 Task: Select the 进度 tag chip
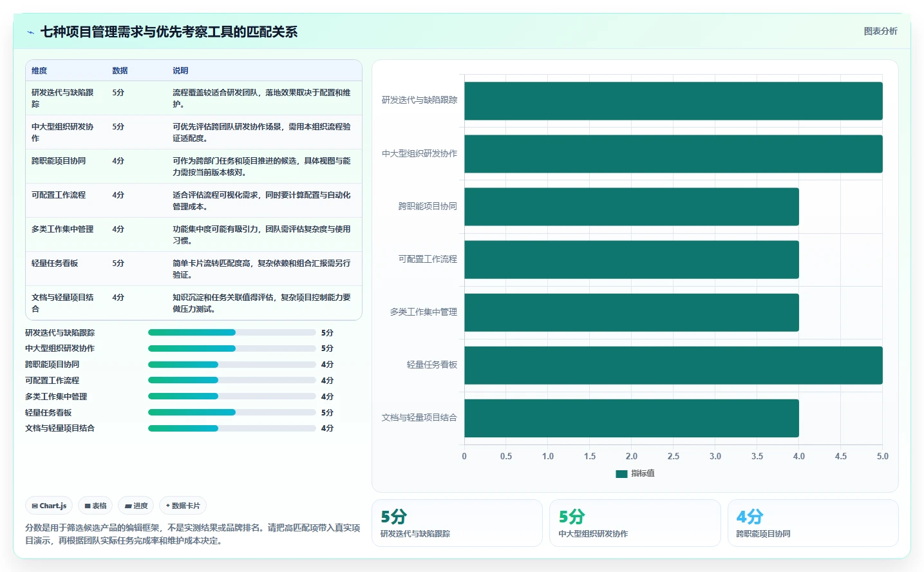coord(136,506)
